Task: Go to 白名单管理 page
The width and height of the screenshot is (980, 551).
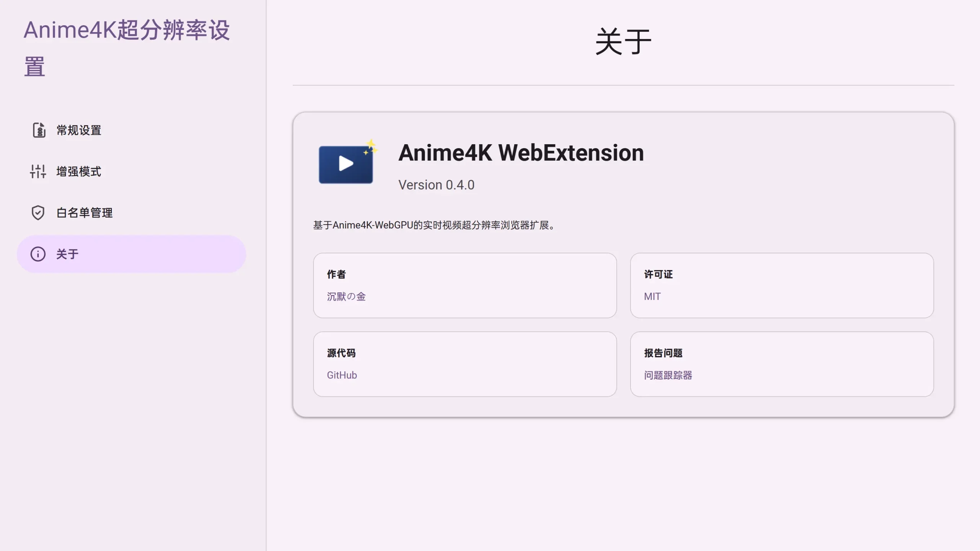Action: (85, 213)
